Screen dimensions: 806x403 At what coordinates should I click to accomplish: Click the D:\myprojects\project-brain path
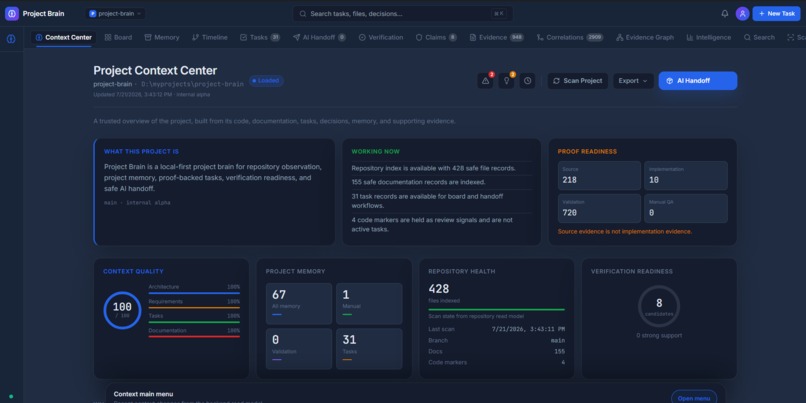(x=193, y=84)
